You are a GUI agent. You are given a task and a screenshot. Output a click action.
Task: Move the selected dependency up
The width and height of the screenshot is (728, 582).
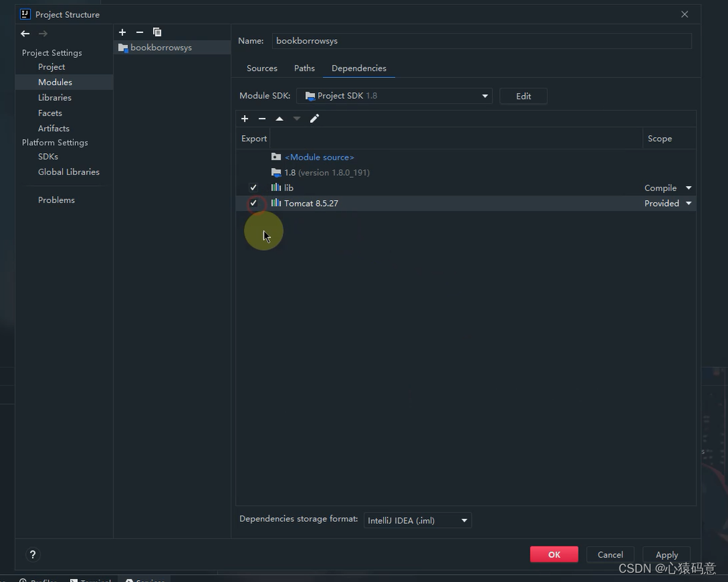(279, 119)
